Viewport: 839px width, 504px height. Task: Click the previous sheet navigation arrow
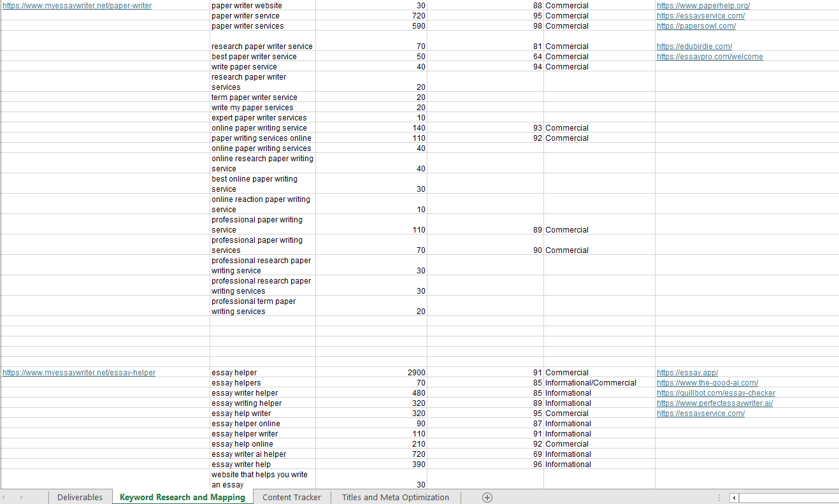coord(4,497)
